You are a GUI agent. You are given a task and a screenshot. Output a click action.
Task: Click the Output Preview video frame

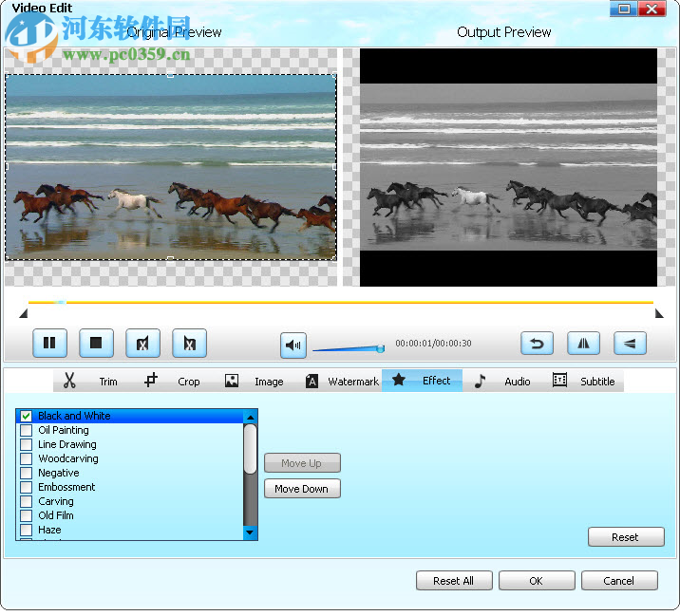508,167
